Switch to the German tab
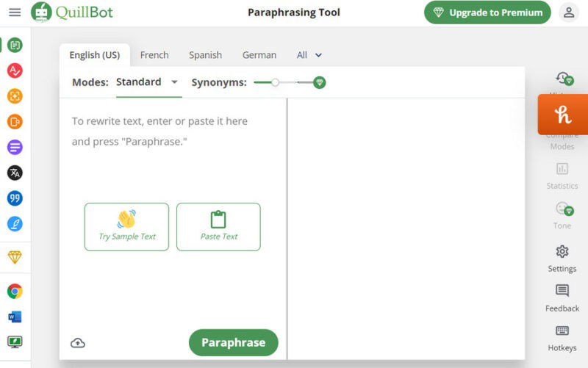Image resolution: width=588 pixels, height=368 pixels. point(259,55)
